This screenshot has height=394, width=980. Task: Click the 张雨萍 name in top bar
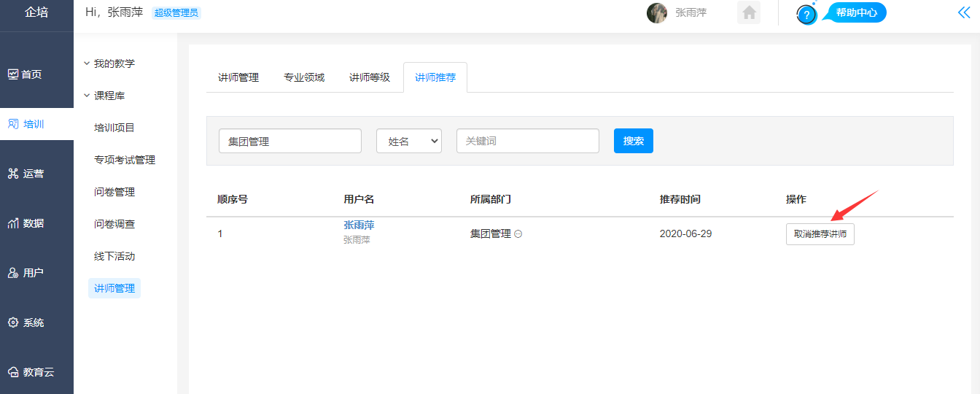pos(691,12)
